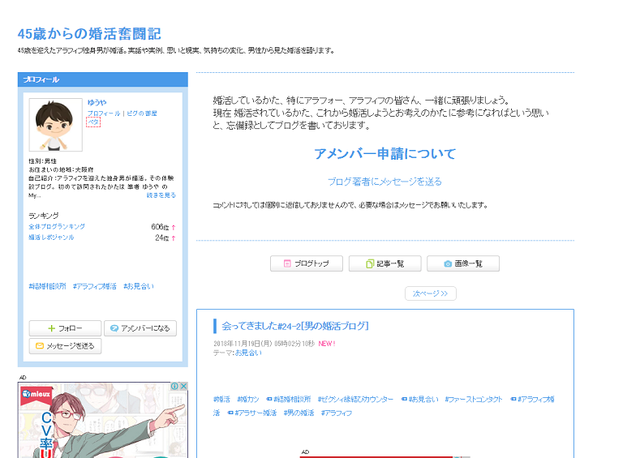Open author name link ゆうや
640x458 pixels.
point(97,102)
